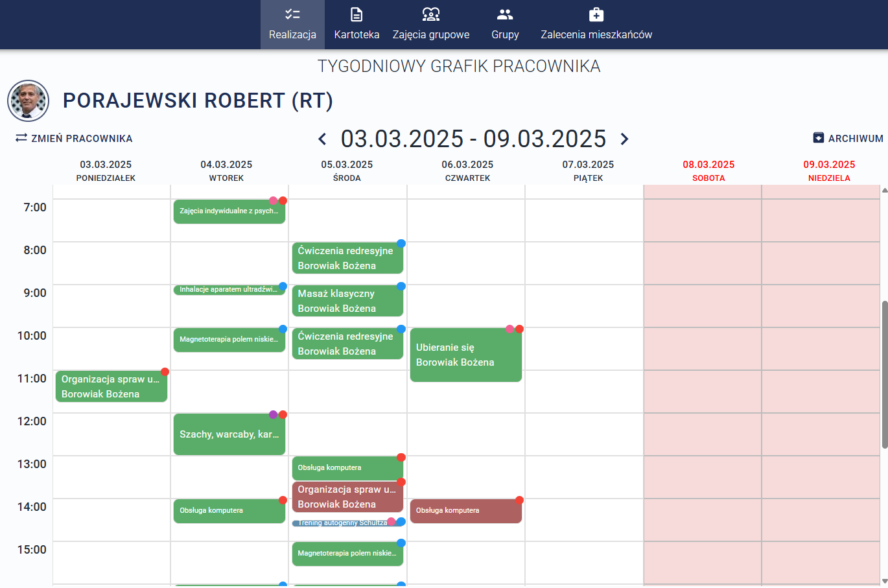Screen dimensions: 888x588
Task: Click the Archiwum archive box icon
Action: pyautogui.click(x=819, y=138)
